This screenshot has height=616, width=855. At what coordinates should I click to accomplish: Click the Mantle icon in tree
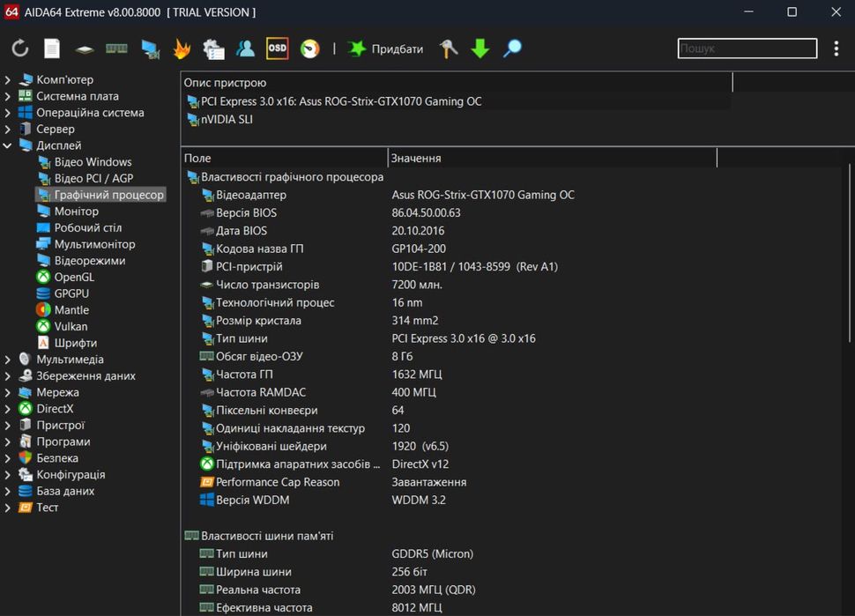pyautogui.click(x=43, y=309)
